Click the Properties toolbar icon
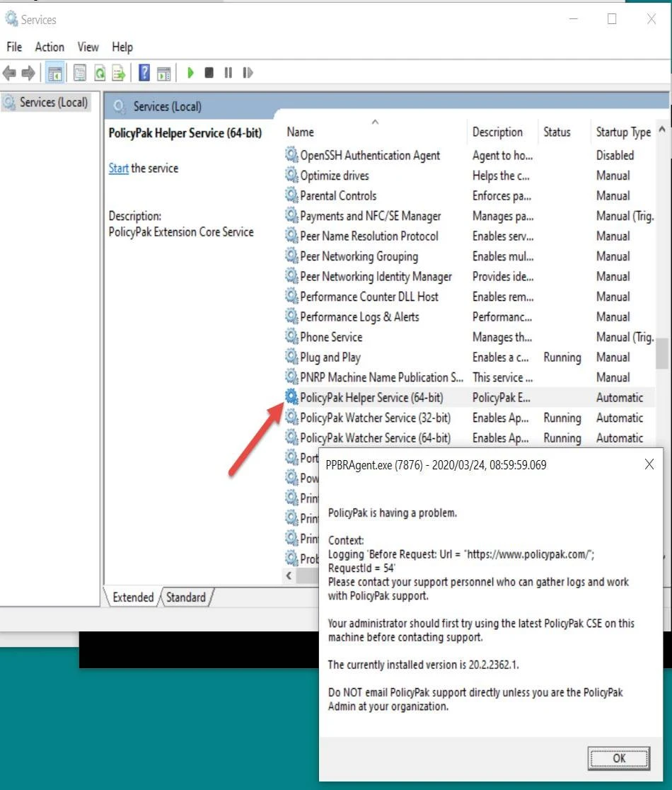The width and height of the screenshot is (672, 790). pos(80,73)
